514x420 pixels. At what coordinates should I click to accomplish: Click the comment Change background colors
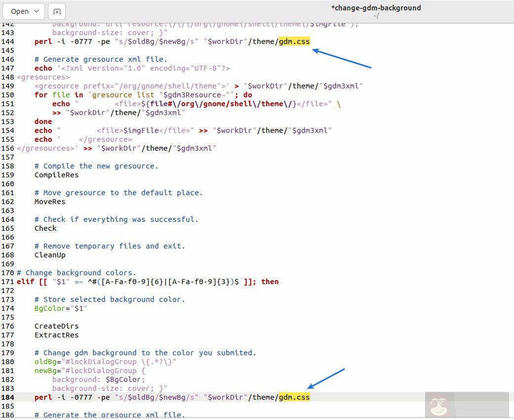click(77, 272)
